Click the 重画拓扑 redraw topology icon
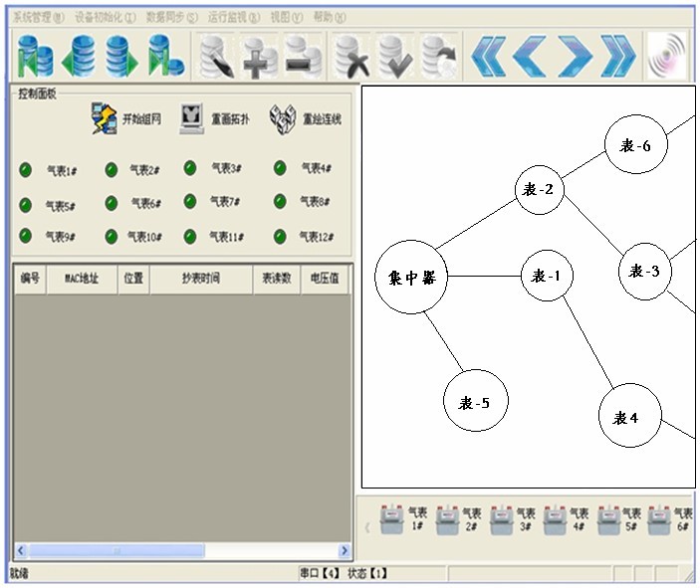700x588 pixels. click(x=191, y=118)
